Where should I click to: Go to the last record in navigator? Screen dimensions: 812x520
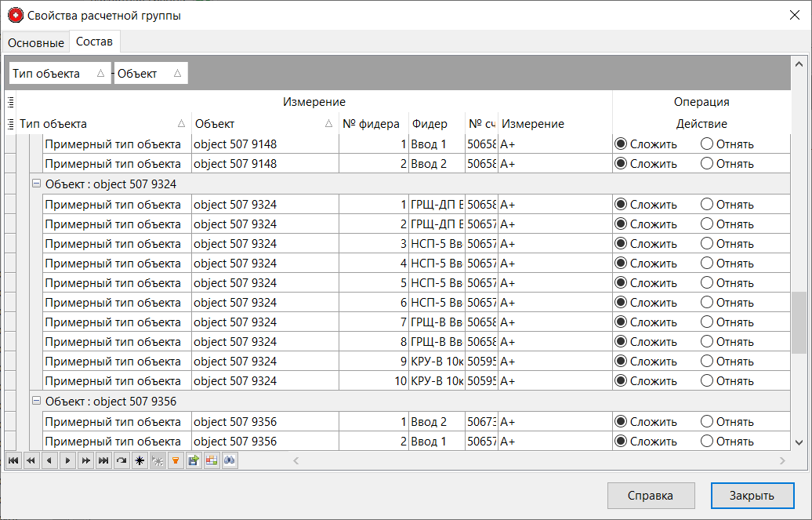103,461
